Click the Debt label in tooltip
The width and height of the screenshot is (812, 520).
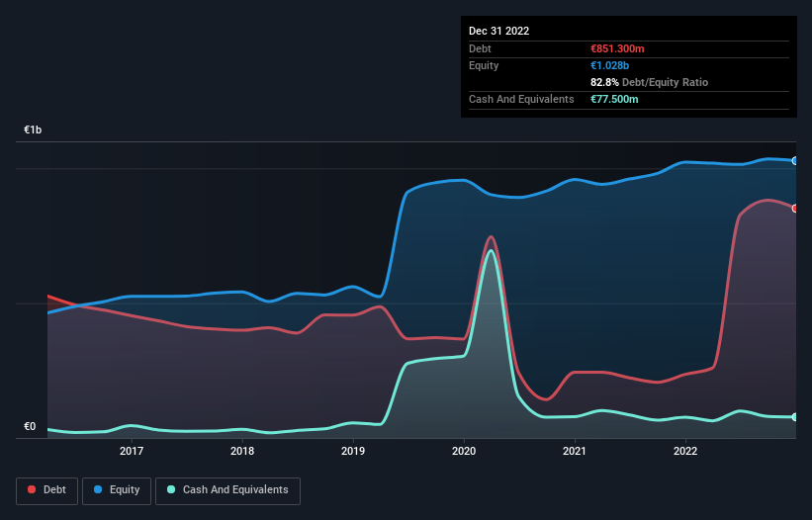(480, 48)
